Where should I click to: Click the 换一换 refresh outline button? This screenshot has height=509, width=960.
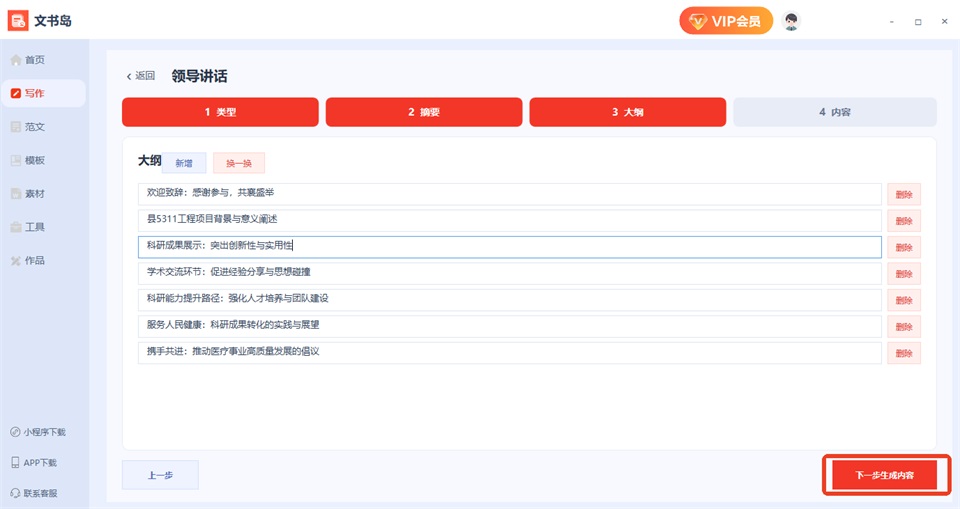239,164
